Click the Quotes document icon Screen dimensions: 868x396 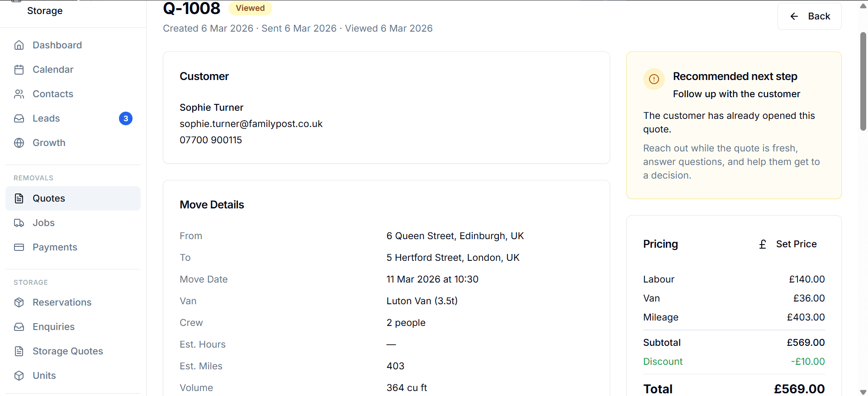(19, 198)
